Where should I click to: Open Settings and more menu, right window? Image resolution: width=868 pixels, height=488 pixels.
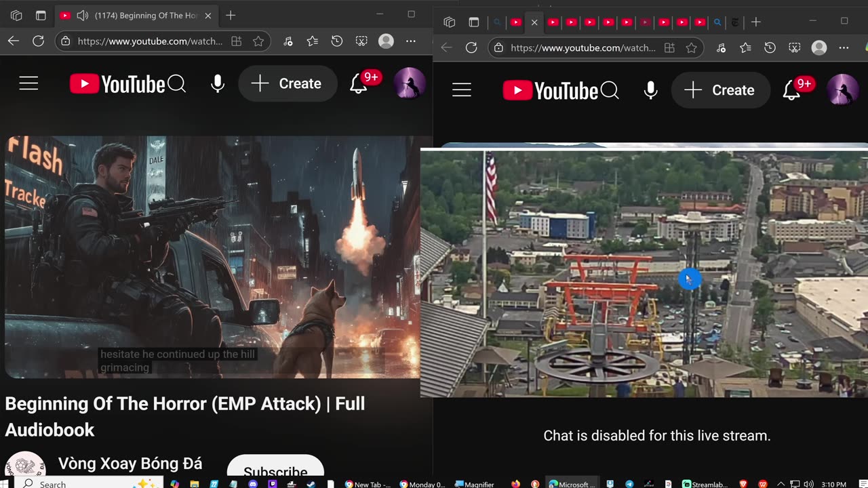point(844,47)
